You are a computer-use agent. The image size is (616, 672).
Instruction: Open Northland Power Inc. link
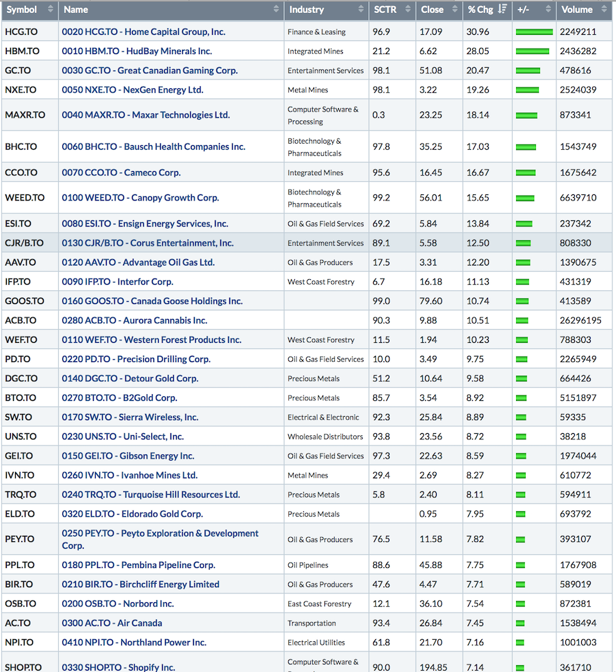[x=133, y=642]
